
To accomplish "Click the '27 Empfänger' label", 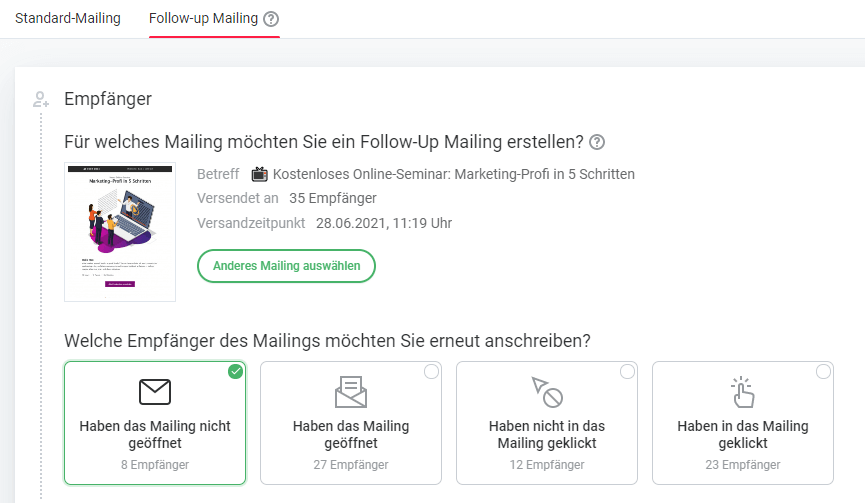I will [351, 465].
